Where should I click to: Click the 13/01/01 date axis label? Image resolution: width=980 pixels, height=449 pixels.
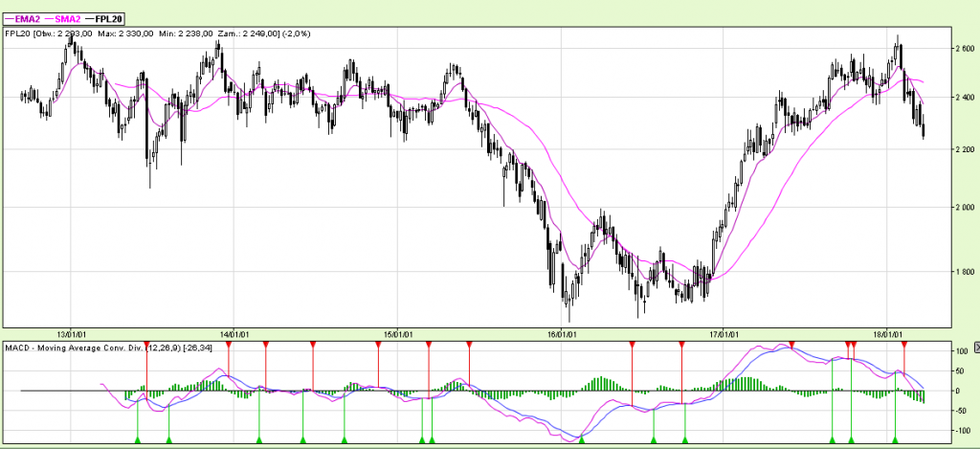pyautogui.click(x=73, y=334)
